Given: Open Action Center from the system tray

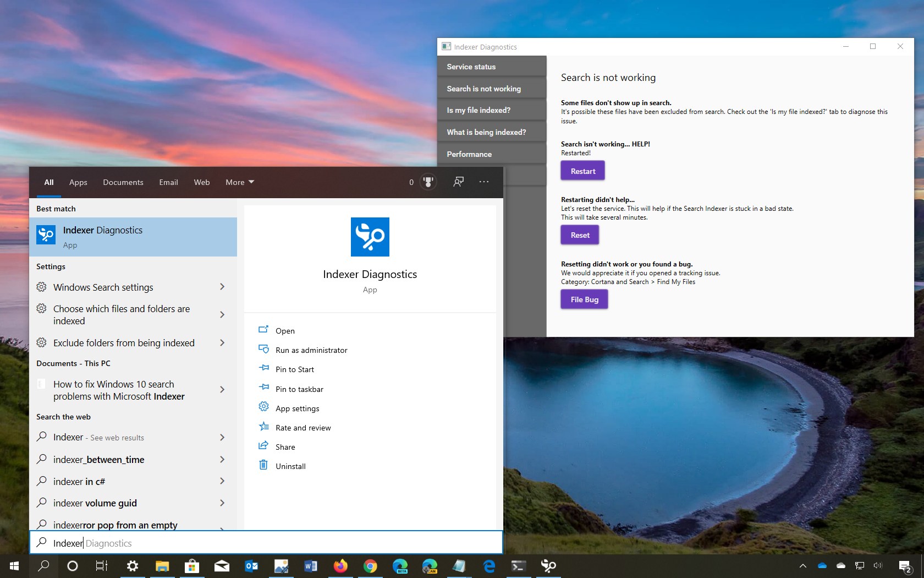Looking at the screenshot, I should (905, 565).
